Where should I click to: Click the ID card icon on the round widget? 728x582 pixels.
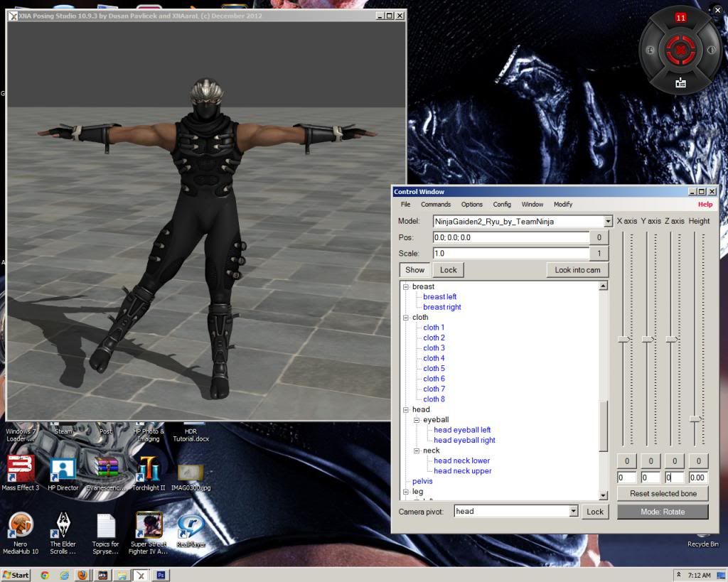pyautogui.click(x=680, y=83)
